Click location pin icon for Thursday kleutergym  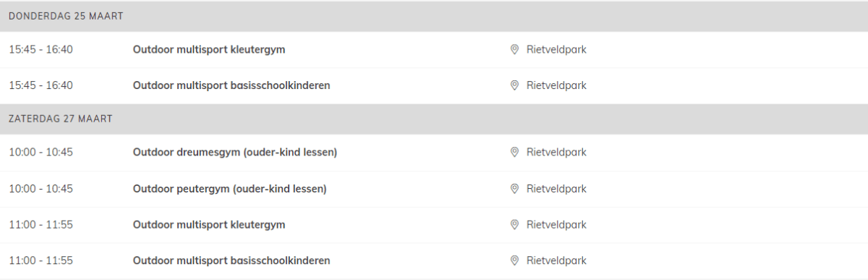click(514, 50)
